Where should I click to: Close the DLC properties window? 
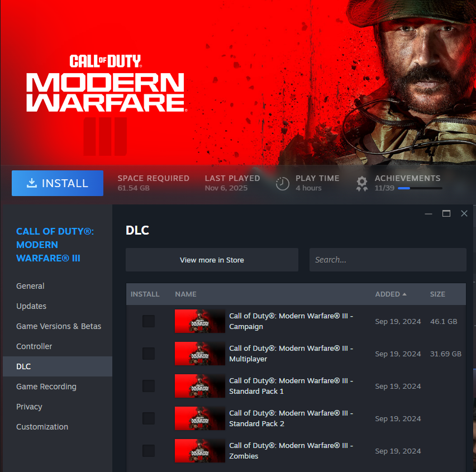click(464, 214)
